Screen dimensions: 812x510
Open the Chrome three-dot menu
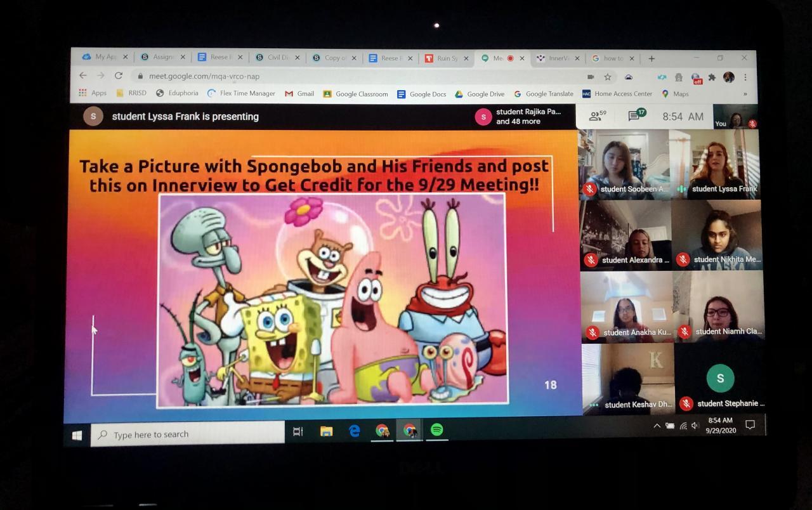tap(745, 77)
